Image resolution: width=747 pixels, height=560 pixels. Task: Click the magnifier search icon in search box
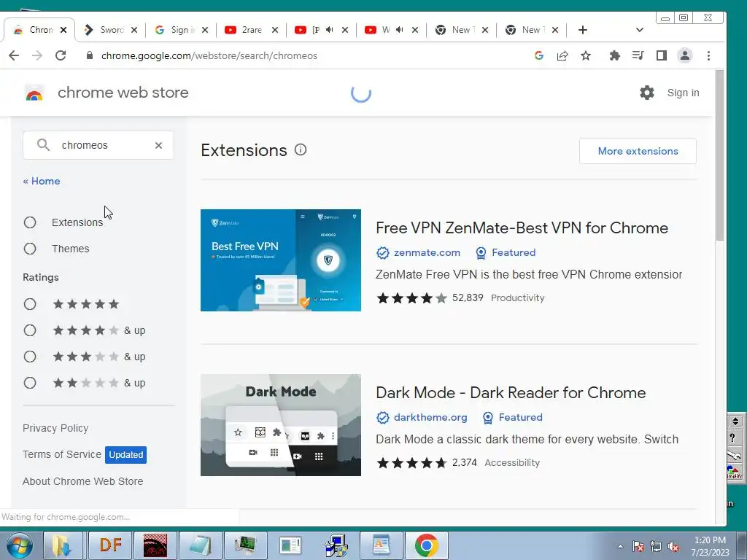click(x=43, y=145)
